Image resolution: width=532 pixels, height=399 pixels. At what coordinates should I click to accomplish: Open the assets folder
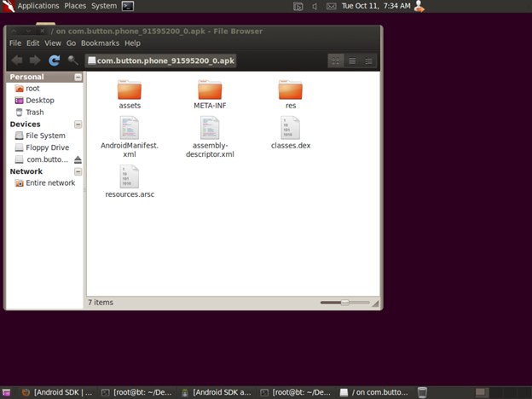pyautogui.click(x=130, y=90)
